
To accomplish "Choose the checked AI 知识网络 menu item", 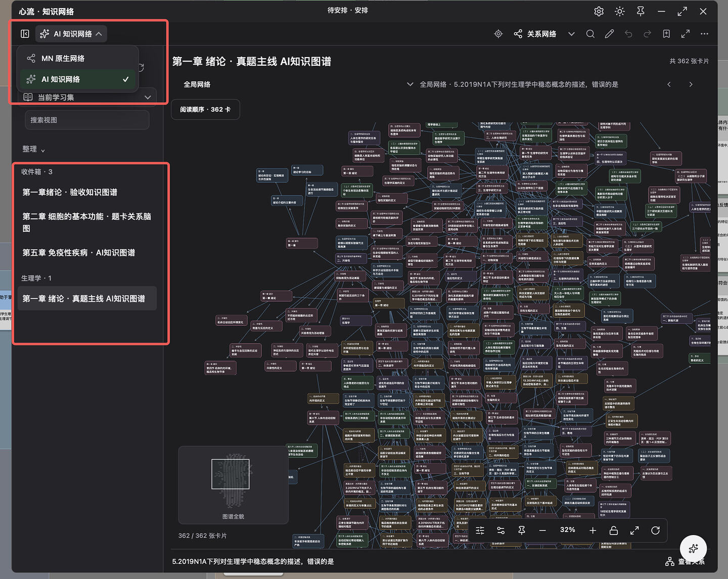I will click(78, 79).
